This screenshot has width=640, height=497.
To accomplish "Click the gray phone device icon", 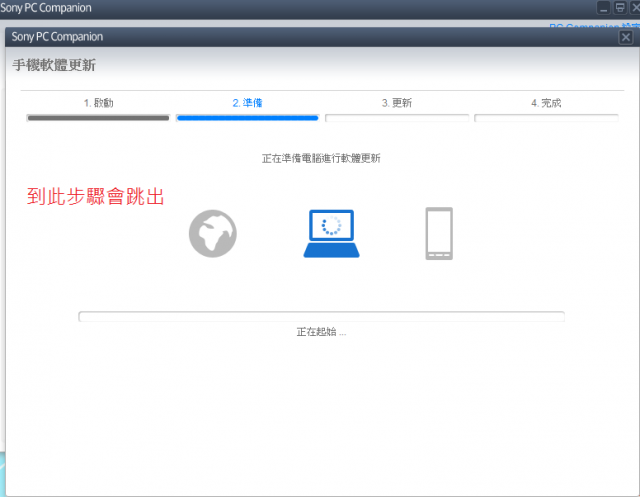I will point(439,233).
